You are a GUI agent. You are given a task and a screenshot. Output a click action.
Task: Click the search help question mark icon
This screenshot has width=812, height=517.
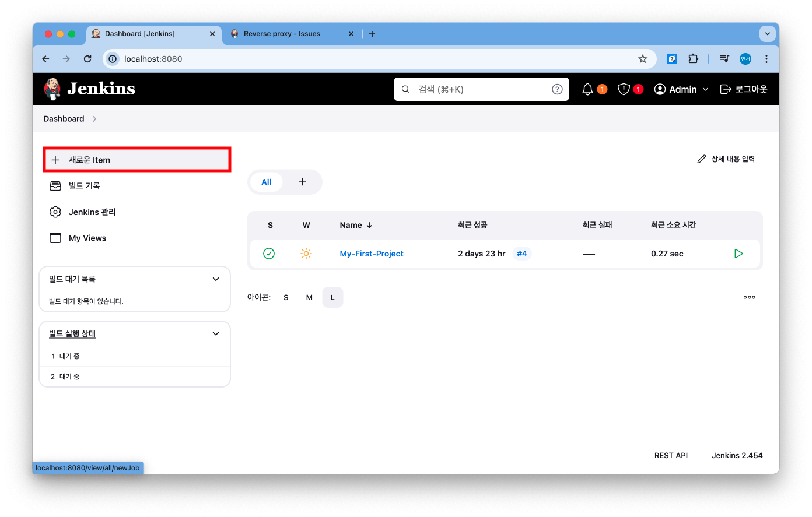(557, 89)
